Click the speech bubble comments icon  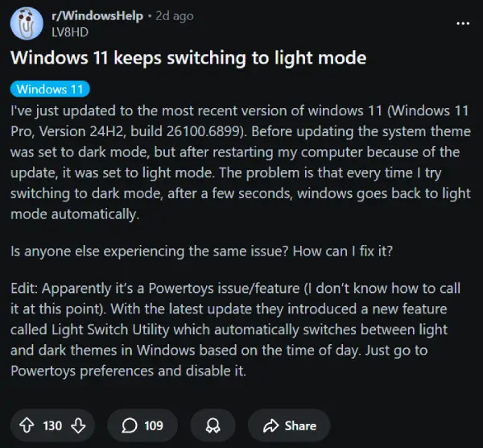click(129, 425)
